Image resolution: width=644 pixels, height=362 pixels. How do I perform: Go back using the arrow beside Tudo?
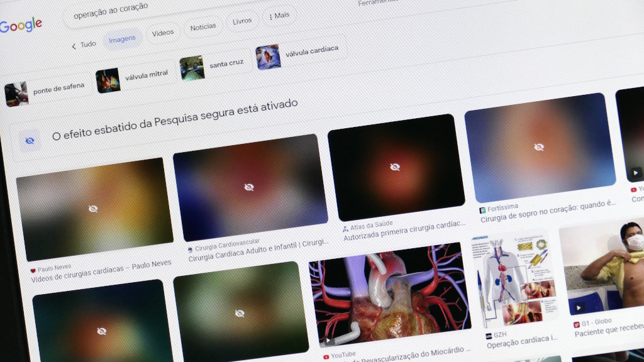(x=74, y=47)
